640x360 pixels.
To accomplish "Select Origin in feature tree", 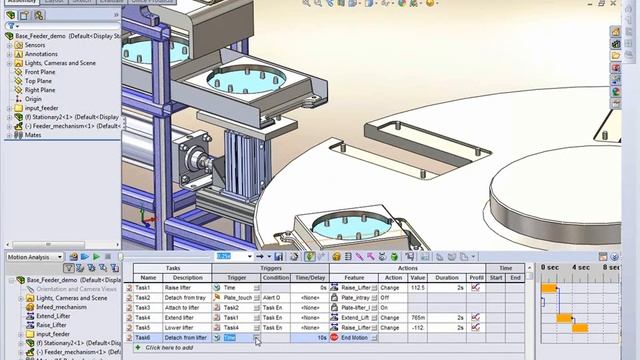I will click(x=33, y=99).
